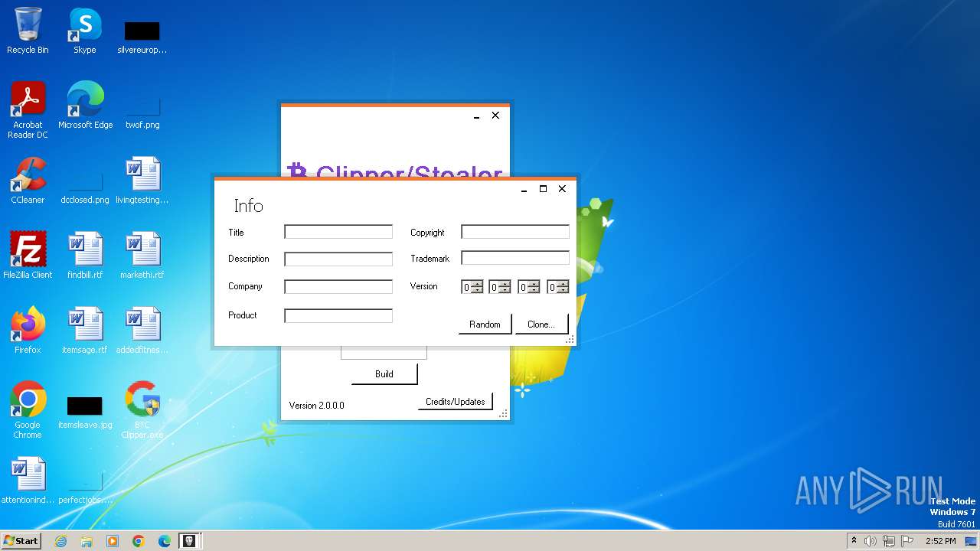This screenshot has height=551, width=980.
Task: Close the Clipper/Stealer window
Action: pyautogui.click(x=495, y=116)
